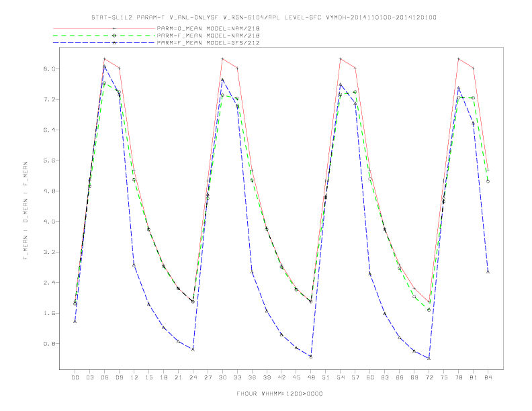Select legend entry PARM=F_MEAN MODEL=GFS/212
532x411 pixels.
click(208, 43)
